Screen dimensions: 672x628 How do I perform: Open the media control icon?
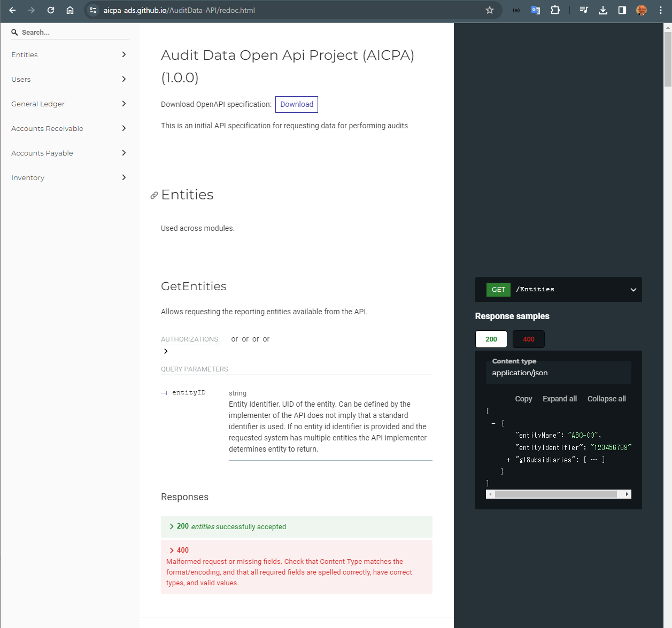[x=584, y=10]
